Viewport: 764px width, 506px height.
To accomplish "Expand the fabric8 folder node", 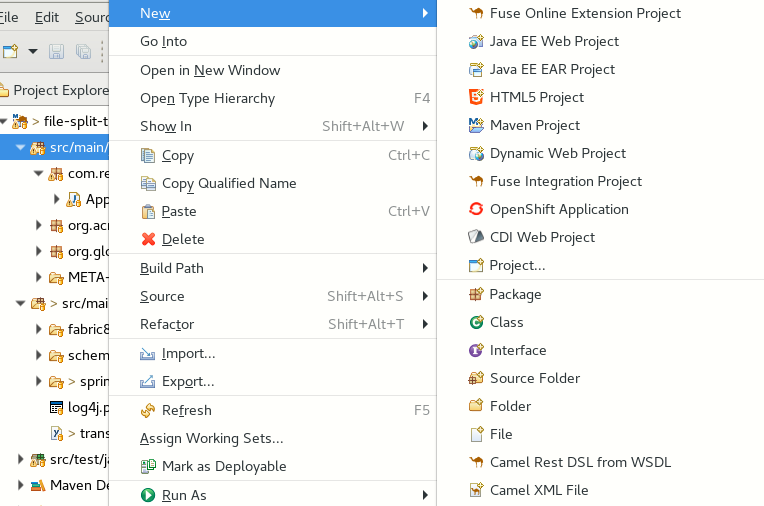I will click(x=38, y=329).
